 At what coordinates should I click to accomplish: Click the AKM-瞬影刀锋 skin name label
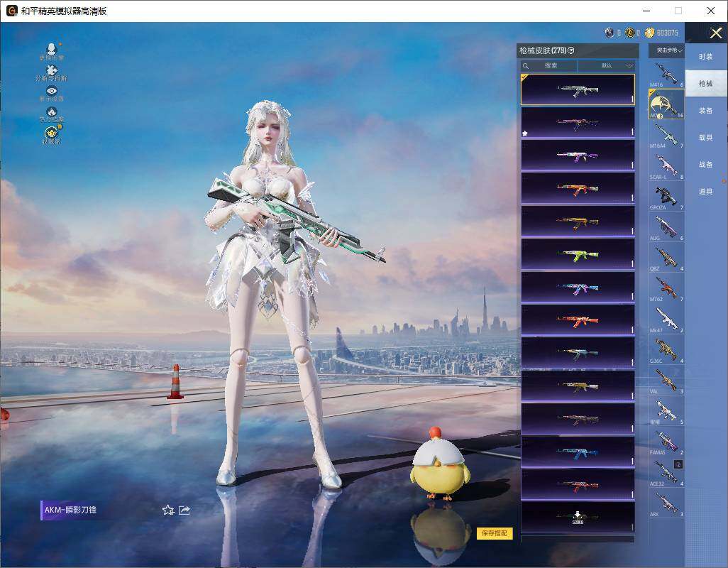(x=70, y=510)
